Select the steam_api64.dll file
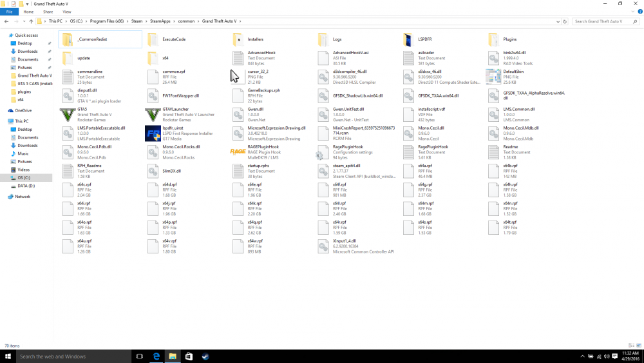 [x=357, y=171]
